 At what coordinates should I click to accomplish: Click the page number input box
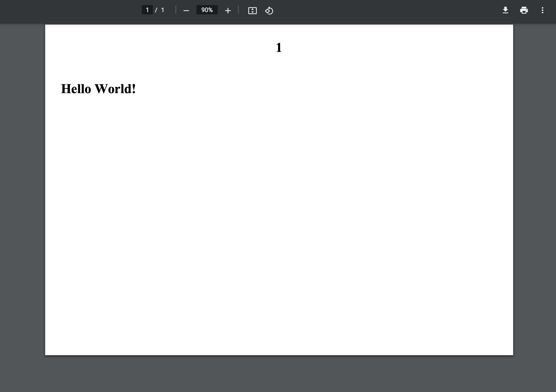coord(147,10)
